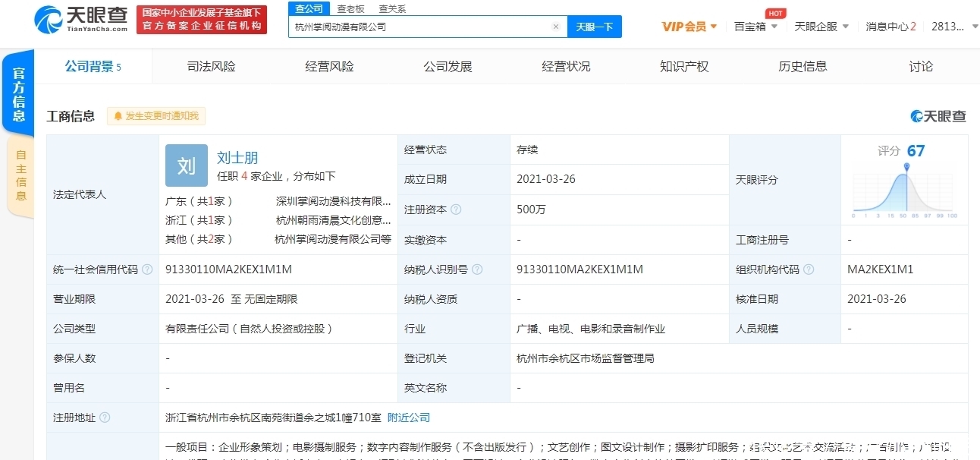980x460 pixels.
Task: Open the 天眼企服 dropdown menu
Action: 821,27
